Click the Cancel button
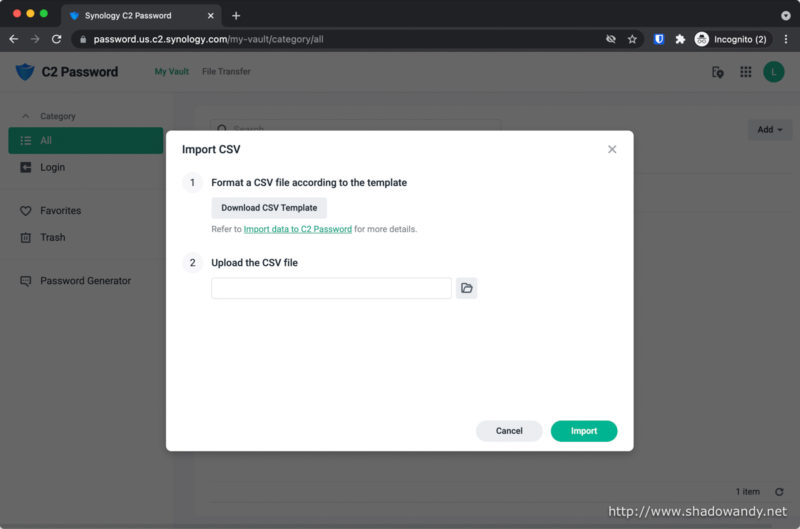 pos(509,431)
